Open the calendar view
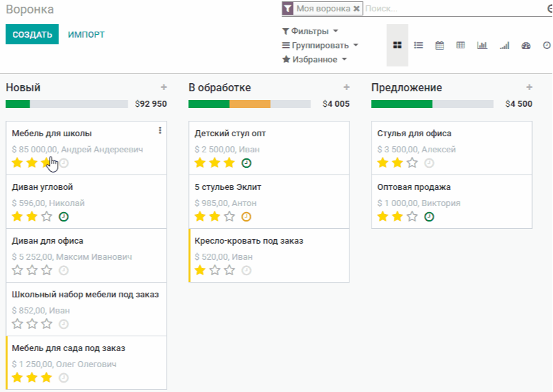 click(439, 46)
